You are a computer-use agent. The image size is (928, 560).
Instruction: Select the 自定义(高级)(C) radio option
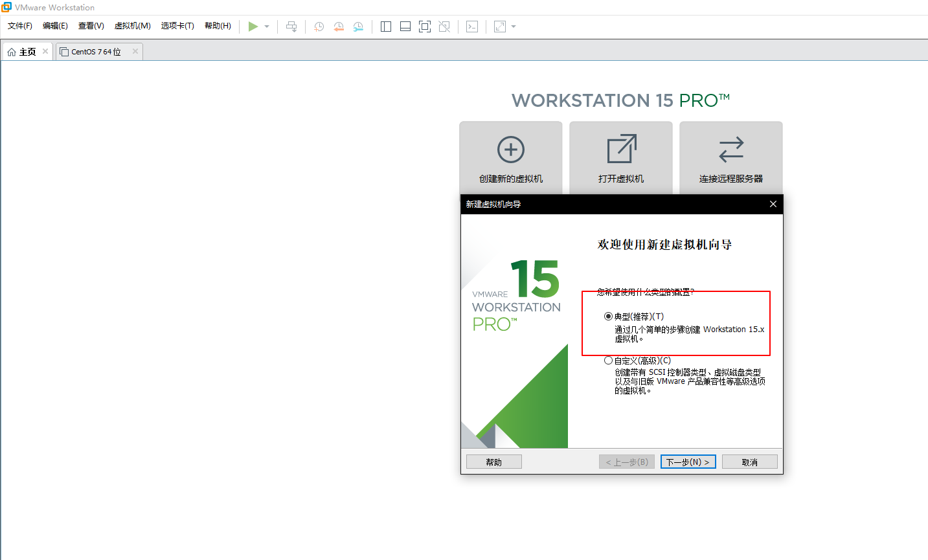click(x=608, y=361)
